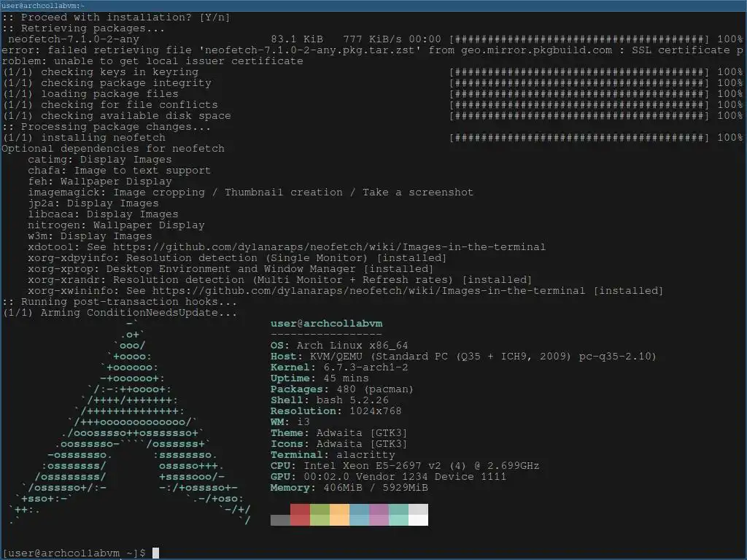Click the neofetch-7.1.0-2-any download progress bar
Viewport: 747px width, 560px height.
pyautogui.click(x=579, y=39)
